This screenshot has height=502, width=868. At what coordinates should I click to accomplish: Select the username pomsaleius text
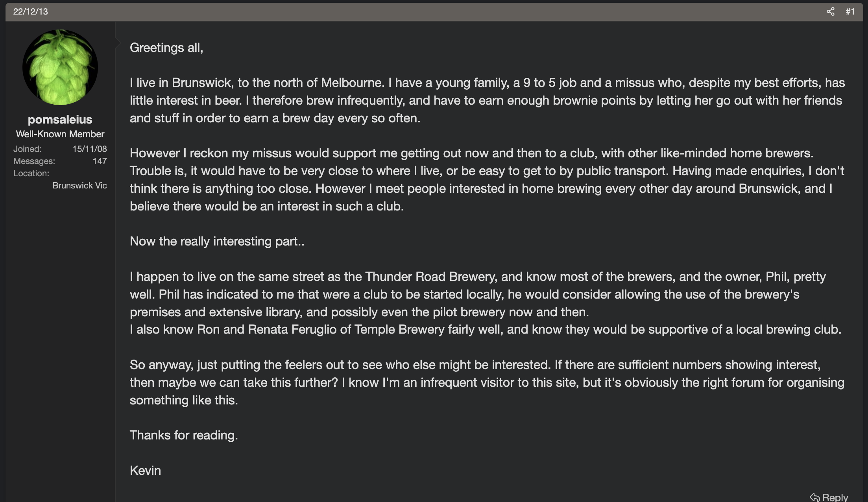[x=59, y=120]
